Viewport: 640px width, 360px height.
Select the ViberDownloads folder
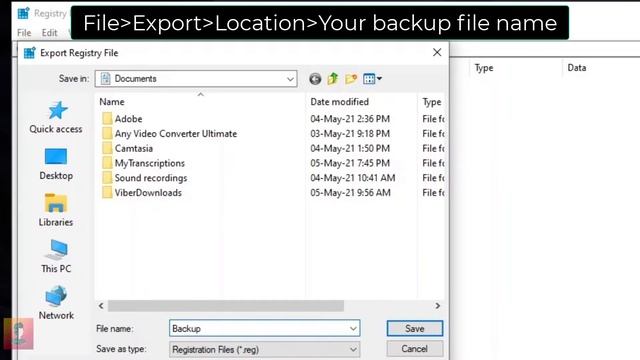point(142,192)
